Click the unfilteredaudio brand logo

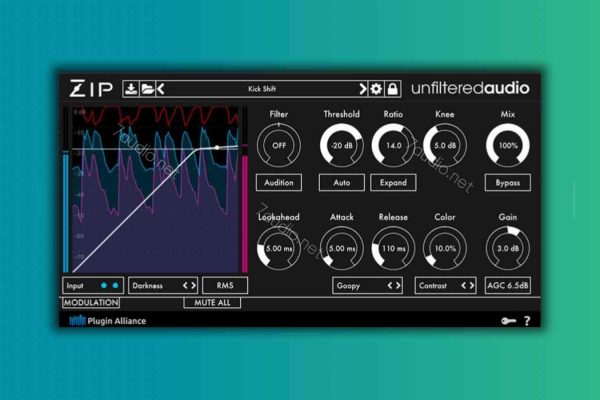[x=470, y=88]
